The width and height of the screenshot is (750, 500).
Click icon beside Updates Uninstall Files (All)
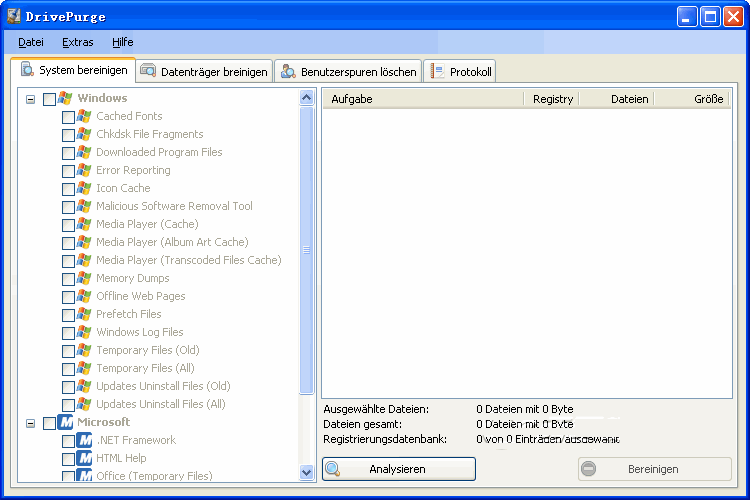(84, 404)
